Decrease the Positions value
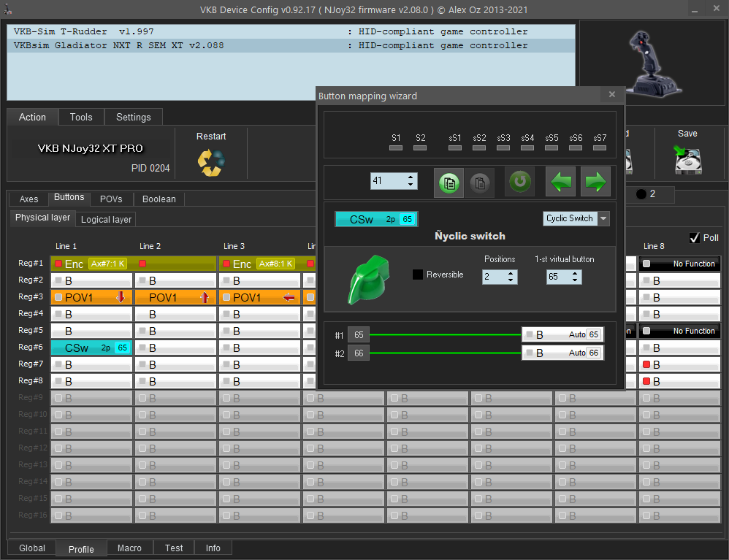This screenshot has height=560, width=729. point(511,280)
